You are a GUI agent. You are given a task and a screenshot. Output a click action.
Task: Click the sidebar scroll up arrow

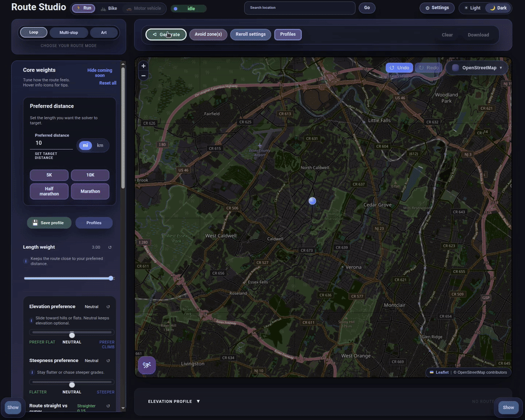(x=123, y=64)
